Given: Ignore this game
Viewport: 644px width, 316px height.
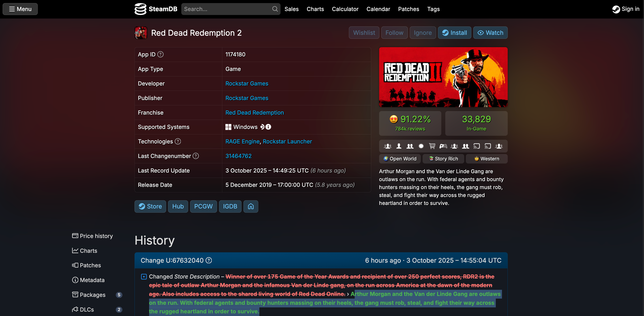Looking at the screenshot, I should [423, 32].
